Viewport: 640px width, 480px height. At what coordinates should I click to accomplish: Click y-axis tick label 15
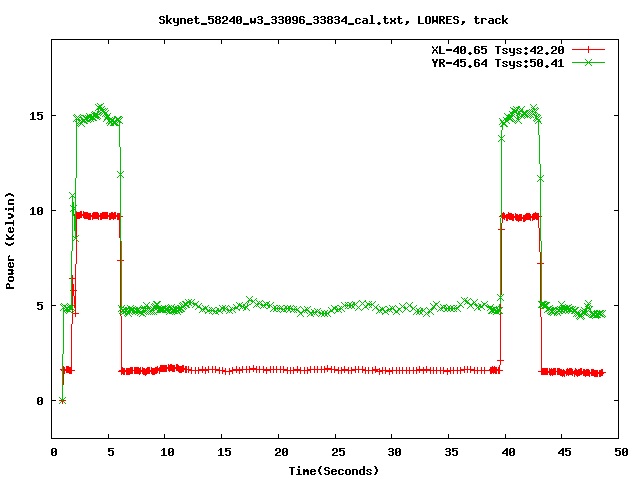[x=36, y=116]
